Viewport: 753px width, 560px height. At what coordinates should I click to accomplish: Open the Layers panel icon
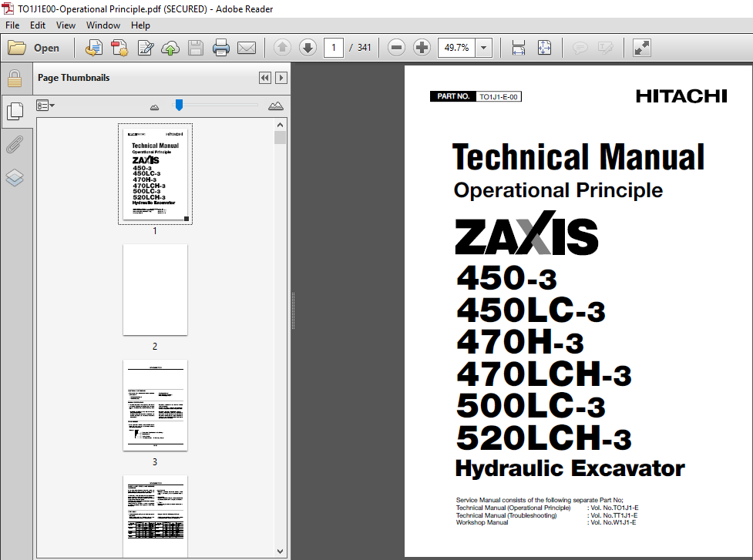15,177
